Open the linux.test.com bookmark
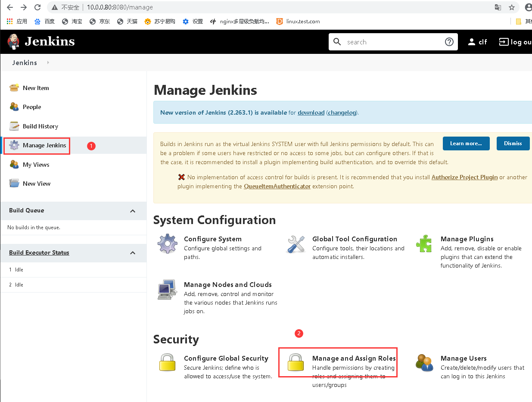 (298, 21)
